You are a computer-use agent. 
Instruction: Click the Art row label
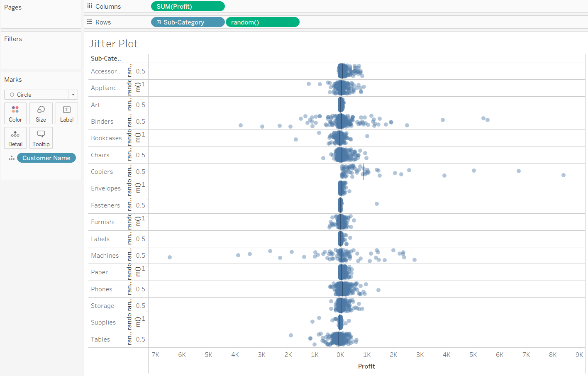[95, 105]
